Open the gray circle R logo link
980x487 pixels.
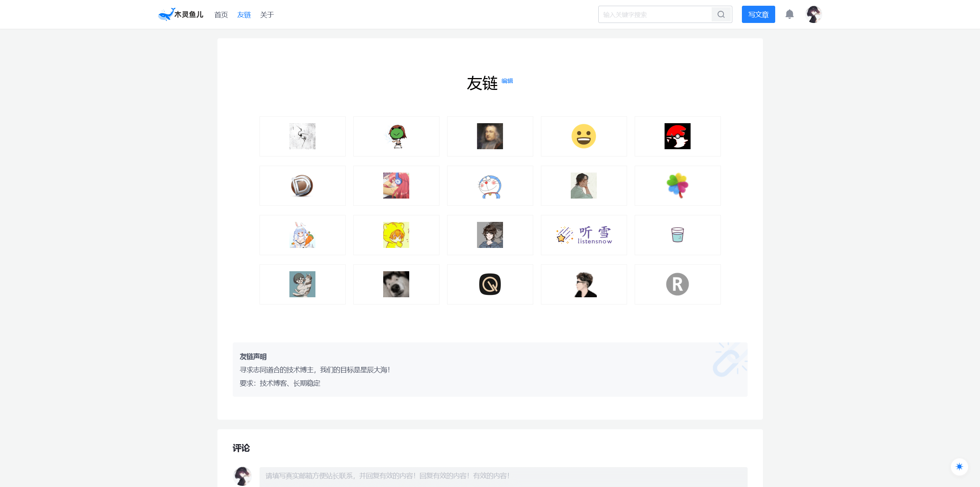tap(678, 284)
